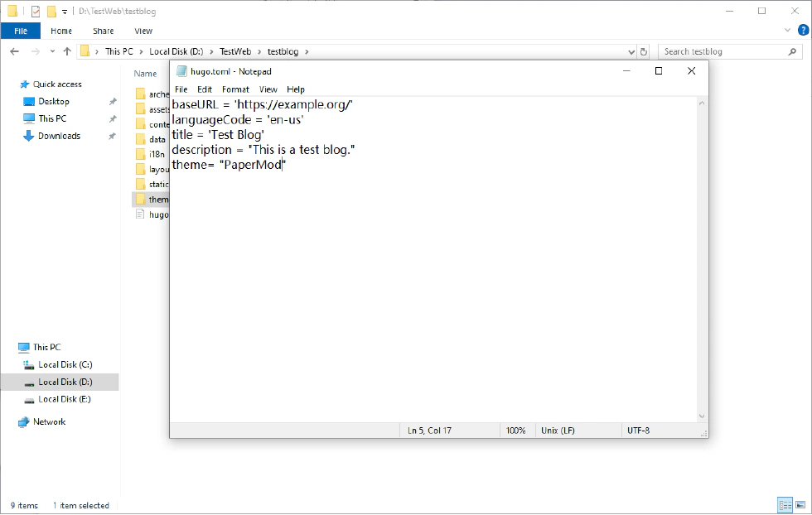812x515 pixels.
Task: Expand the ribbon with the chevron arrow
Action: tap(788, 31)
